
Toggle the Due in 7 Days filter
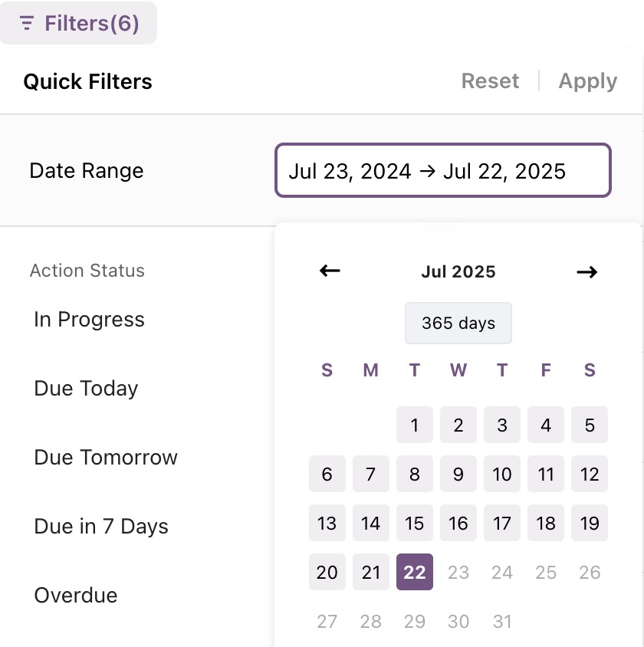101,527
